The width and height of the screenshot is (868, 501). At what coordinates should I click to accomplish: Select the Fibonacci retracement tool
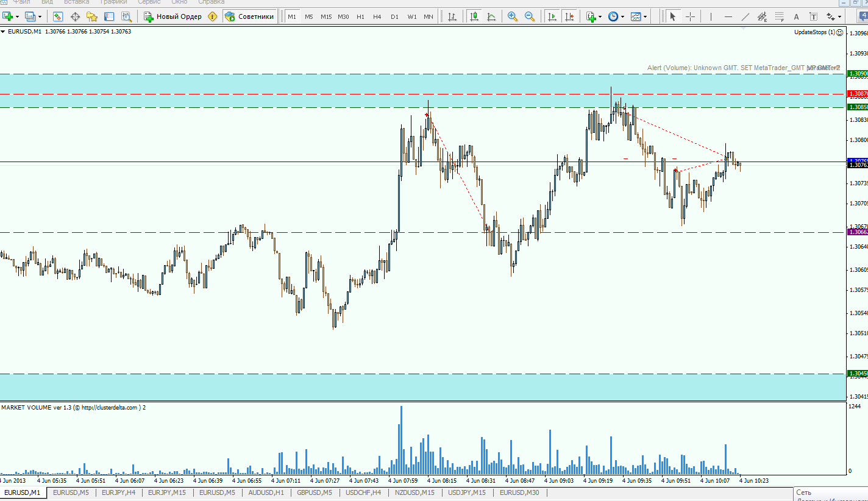779,16
